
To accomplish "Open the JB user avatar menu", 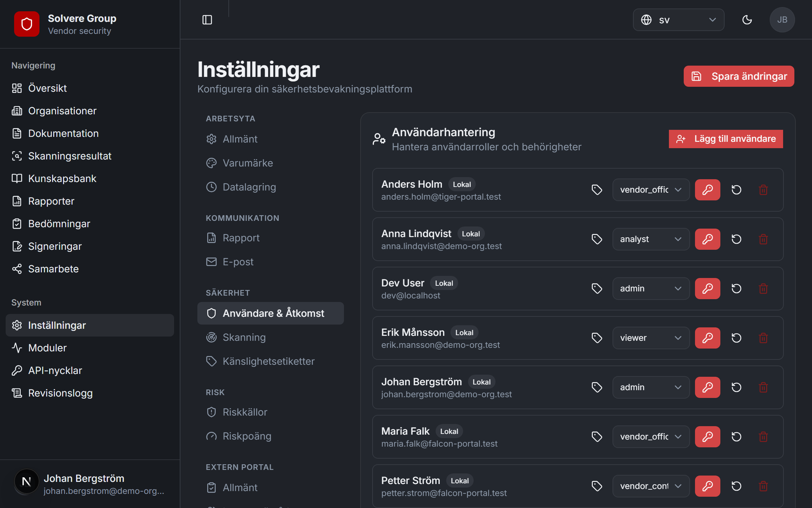I will 782,20.
